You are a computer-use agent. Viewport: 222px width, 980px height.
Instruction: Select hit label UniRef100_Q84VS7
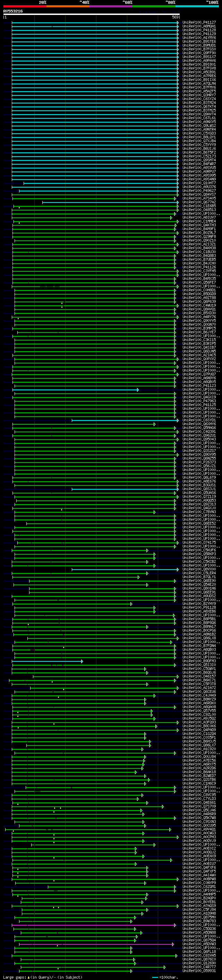click(x=199, y=194)
